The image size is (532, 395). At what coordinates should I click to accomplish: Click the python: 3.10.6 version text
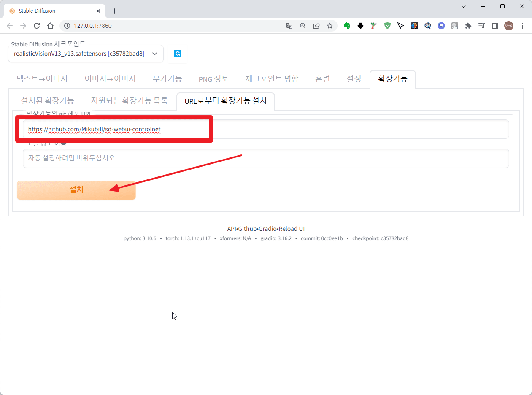(x=140, y=238)
